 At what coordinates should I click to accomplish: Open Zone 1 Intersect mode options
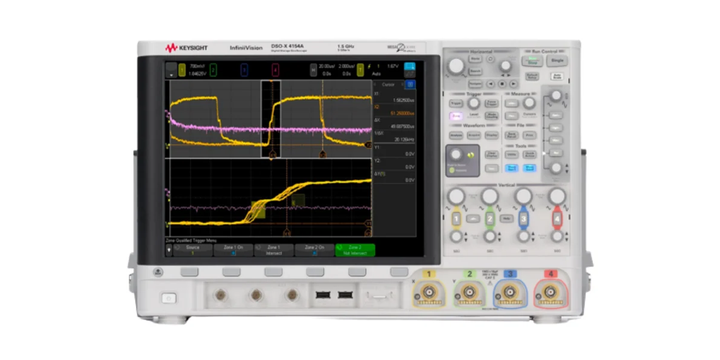(274, 250)
